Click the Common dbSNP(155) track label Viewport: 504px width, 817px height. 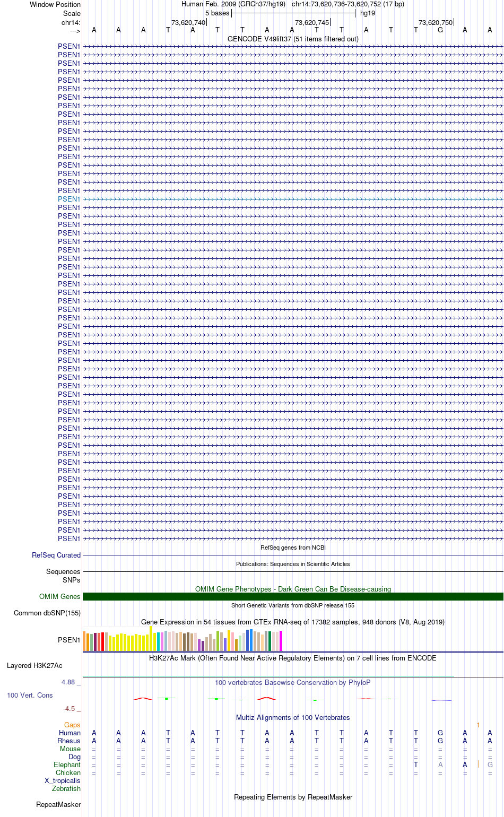pos(47,613)
